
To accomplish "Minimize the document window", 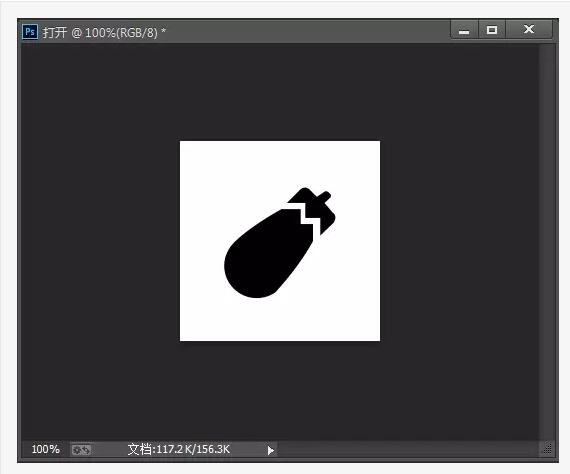I will [x=464, y=30].
